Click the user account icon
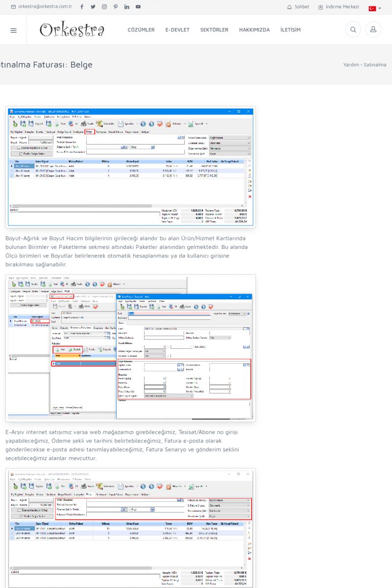 tap(373, 30)
